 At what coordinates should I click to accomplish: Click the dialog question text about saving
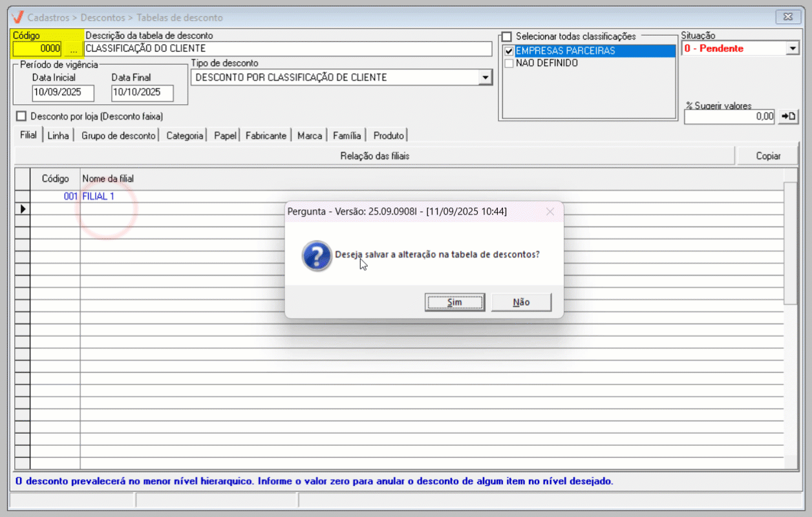click(x=437, y=255)
